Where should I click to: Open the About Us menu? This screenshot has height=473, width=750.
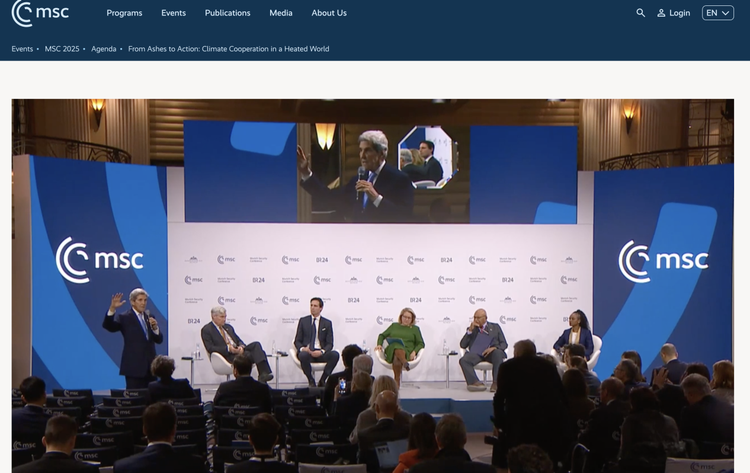pyautogui.click(x=329, y=13)
